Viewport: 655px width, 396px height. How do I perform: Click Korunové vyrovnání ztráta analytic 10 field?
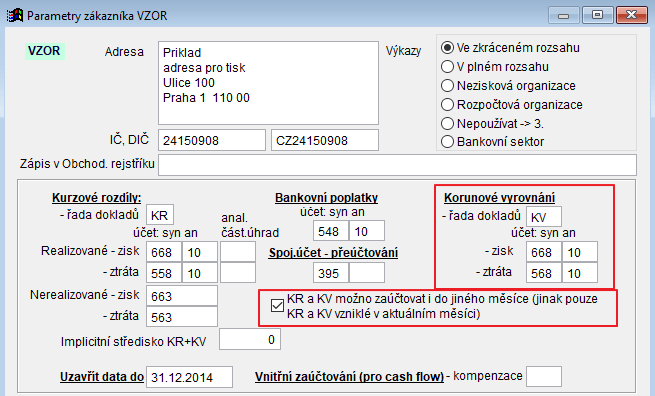tap(580, 273)
